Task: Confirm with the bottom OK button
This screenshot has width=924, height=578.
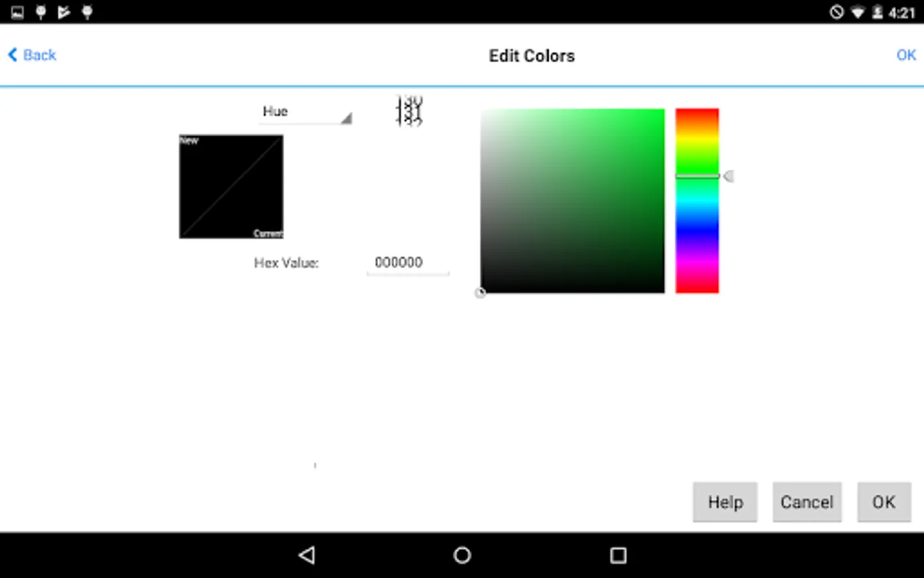Action: [x=884, y=502]
